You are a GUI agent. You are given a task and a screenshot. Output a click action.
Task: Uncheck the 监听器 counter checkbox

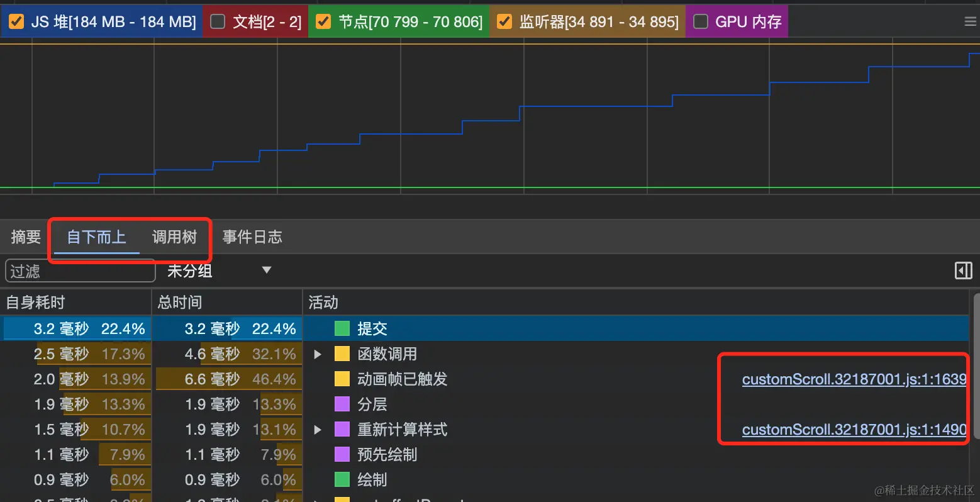pos(504,22)
